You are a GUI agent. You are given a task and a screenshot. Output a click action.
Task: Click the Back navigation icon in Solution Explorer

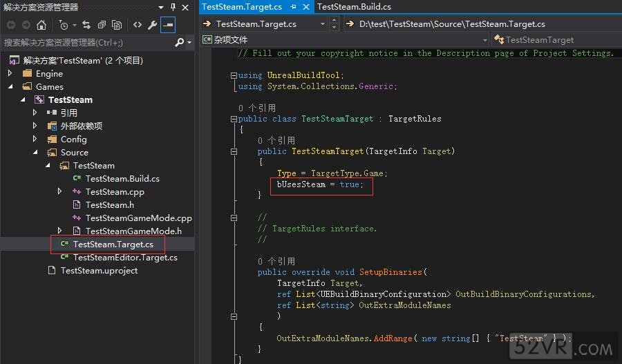[11, 25]
